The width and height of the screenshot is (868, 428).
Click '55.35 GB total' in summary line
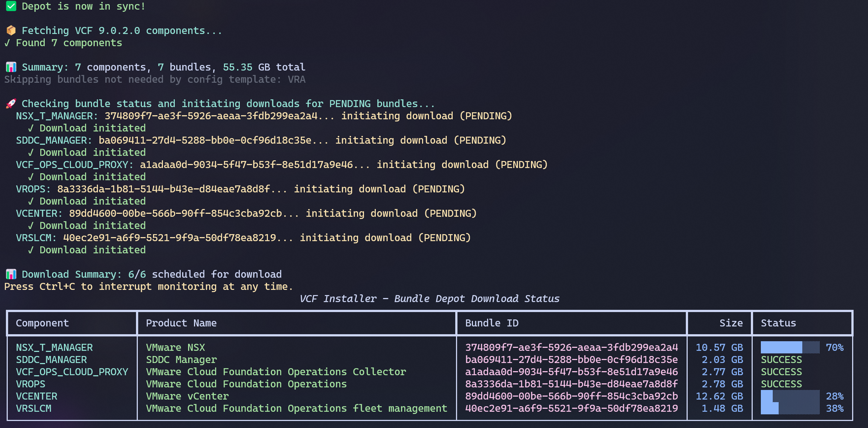point(264,67)
